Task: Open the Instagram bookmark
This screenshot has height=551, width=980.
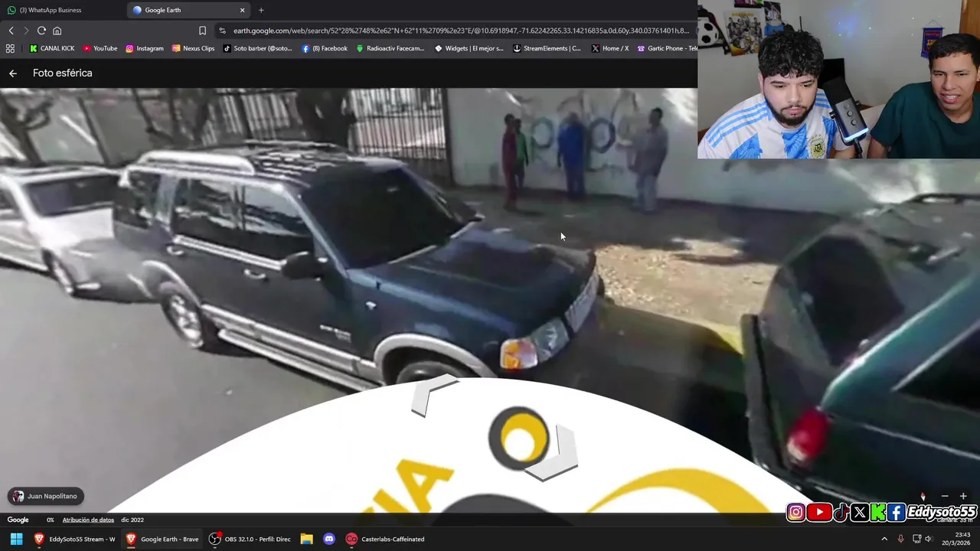Action: tap(145, 48)
